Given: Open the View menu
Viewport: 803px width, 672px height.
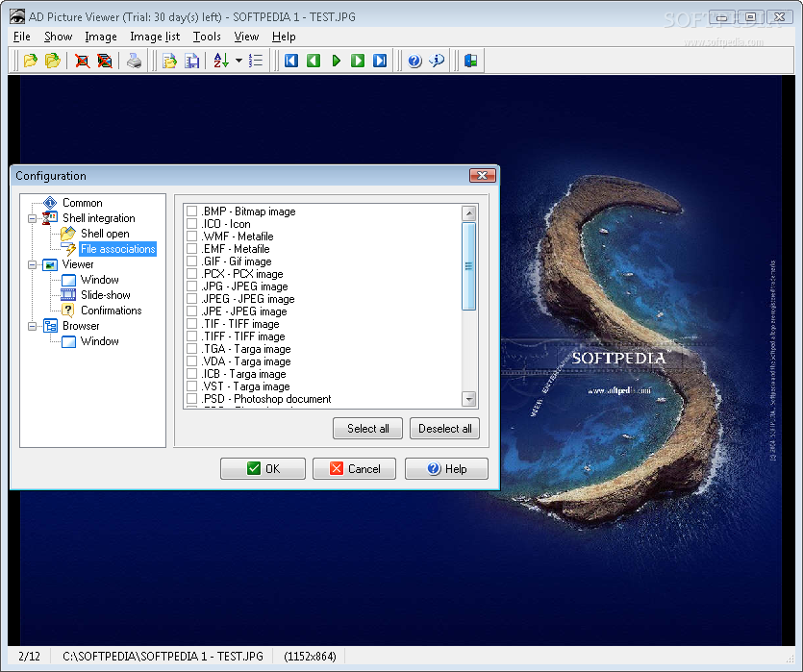Looking at the screenshot, I should coord(246,37).
